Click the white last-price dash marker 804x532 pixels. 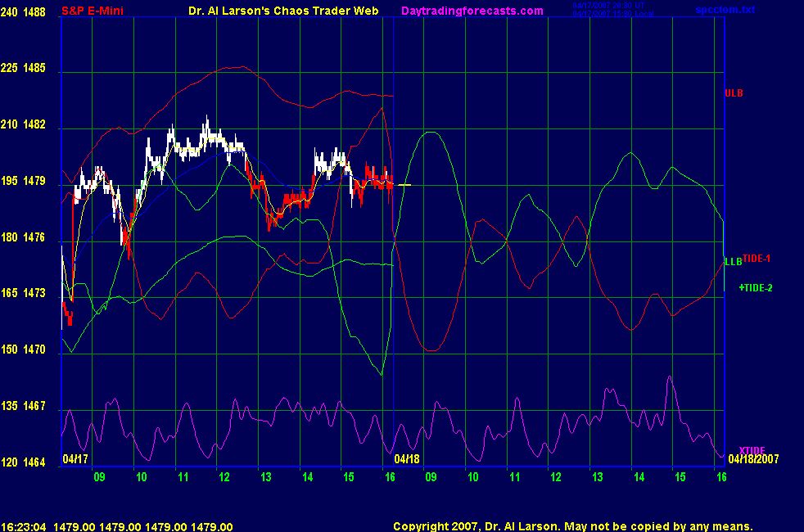click(x=404, y=185)
